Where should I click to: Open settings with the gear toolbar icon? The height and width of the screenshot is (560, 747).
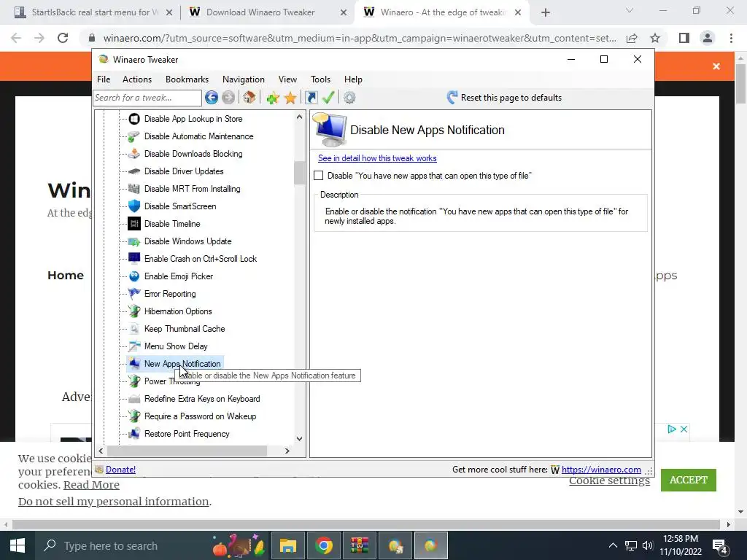coord(349,98)
